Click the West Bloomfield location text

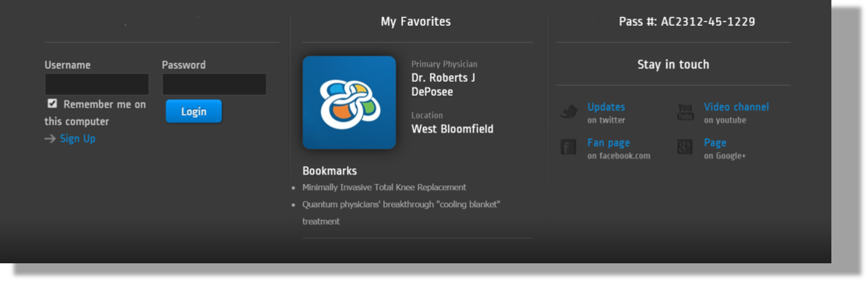[452, 129]
